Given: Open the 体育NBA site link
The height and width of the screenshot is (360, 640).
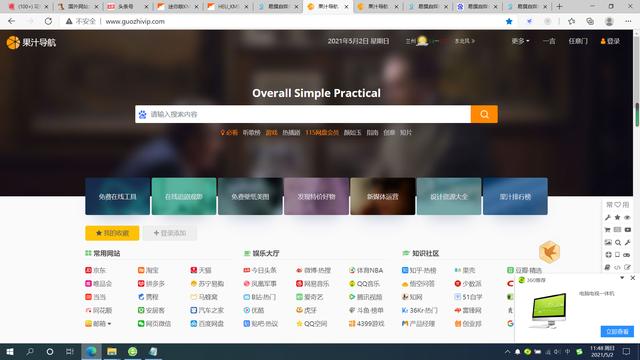Looking at the screenshot, I should (x=366, y=270).
